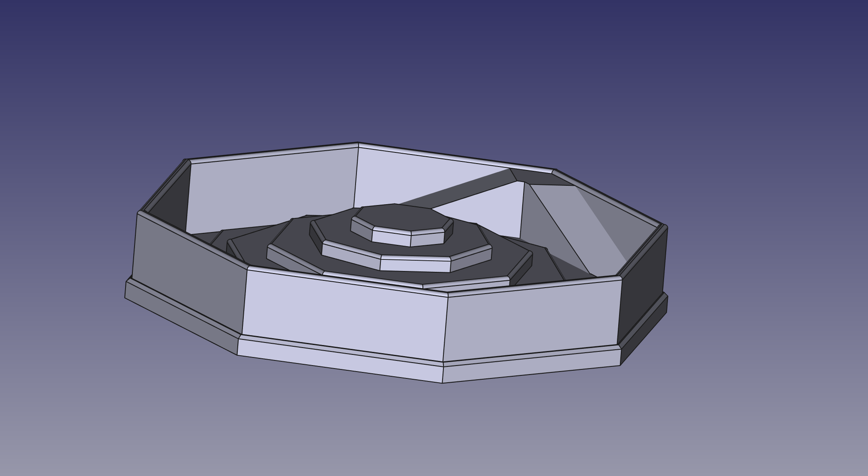The width and height of the screenshot is (868, 476).
Task: Select the dark right-end outer wall face
Action: click(x=643, y=286)
